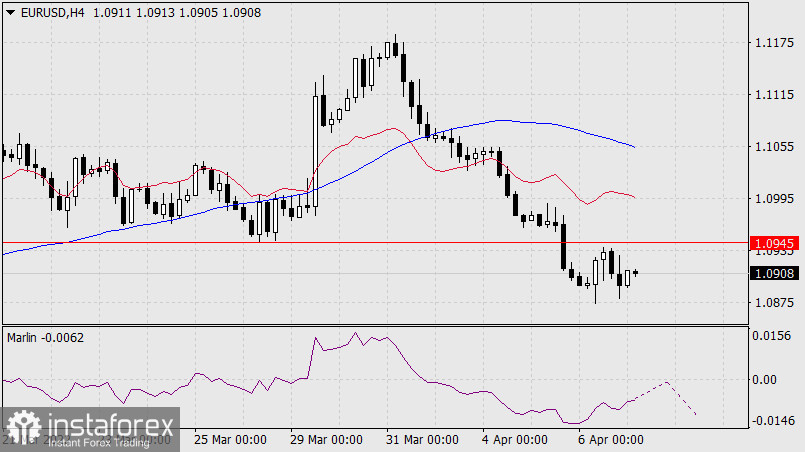Click the 1.1055 price scale value
Screen dimensions: 805x452
pyautogui.click(x=775, y=146)
